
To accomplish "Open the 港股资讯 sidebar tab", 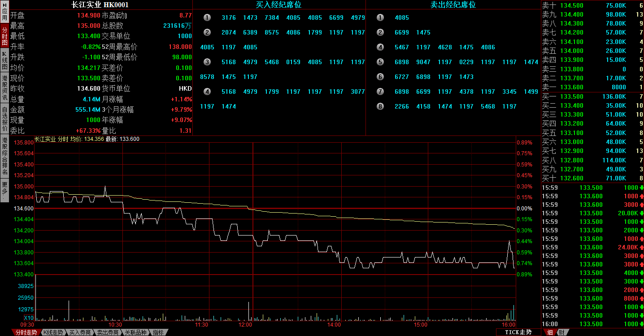I will click(x=4, y=87).
